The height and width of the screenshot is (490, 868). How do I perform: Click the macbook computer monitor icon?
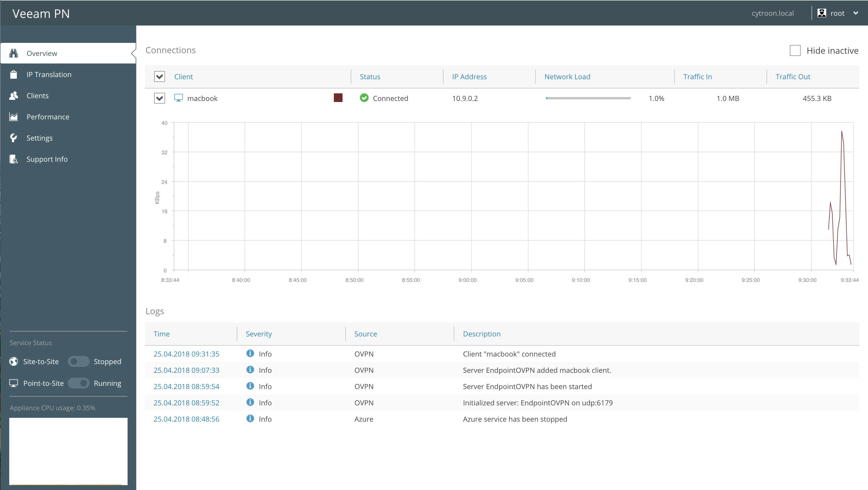[178, 98]
